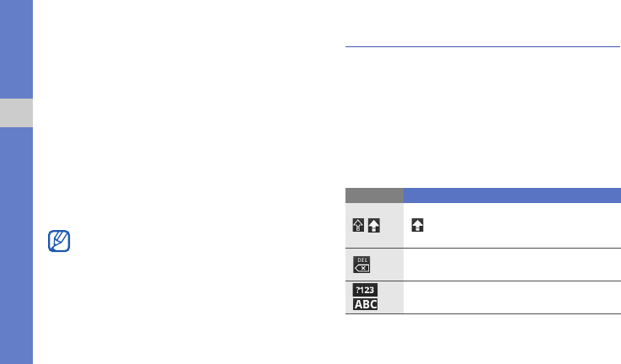The image size is (621, 364).
Task: Select the gray tab on the blue sidebar
Action: pos(16,113)
